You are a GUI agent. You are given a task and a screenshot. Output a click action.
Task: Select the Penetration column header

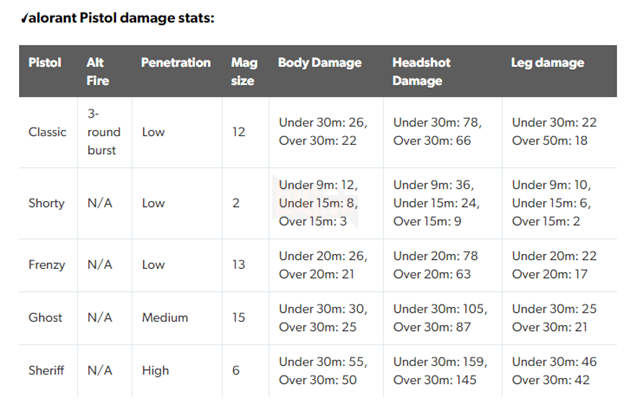click(175, 62)
